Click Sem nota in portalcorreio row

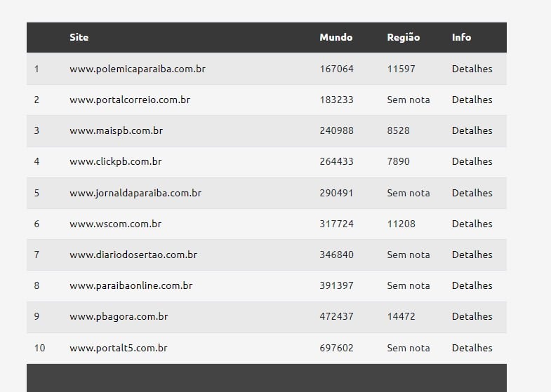click(409, 100)
